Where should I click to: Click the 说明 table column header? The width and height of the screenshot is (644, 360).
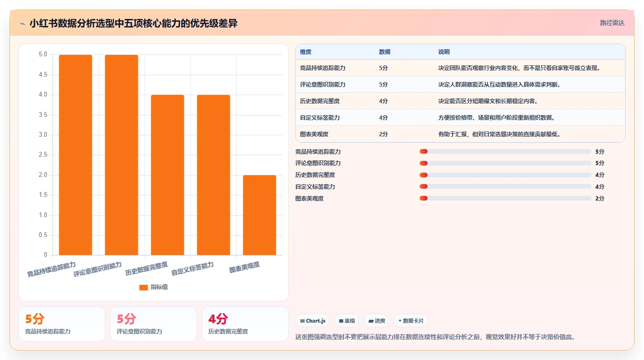click(444, 52)
